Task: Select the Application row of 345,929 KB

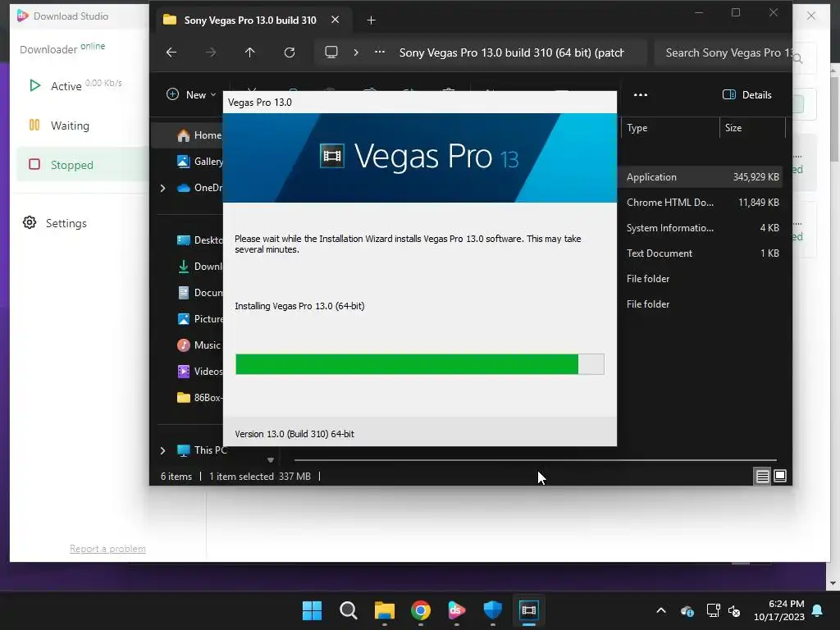Action: (x=700, y=177)
